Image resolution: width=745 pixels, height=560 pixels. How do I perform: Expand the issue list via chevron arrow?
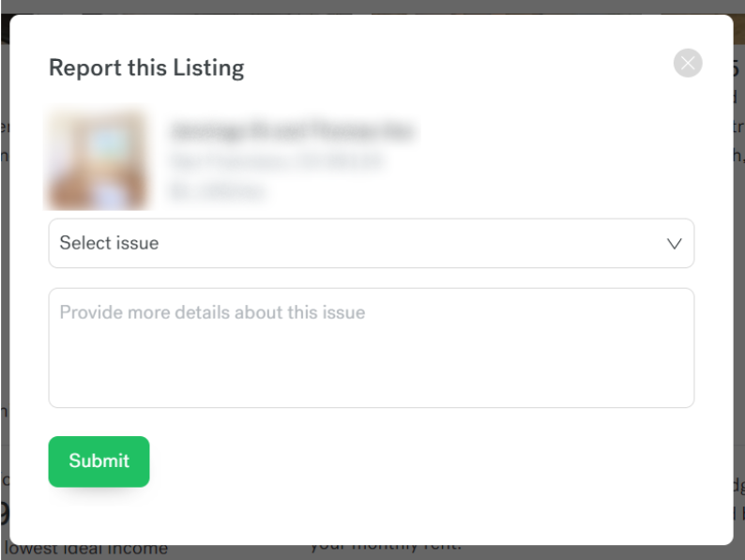[674, 244]
